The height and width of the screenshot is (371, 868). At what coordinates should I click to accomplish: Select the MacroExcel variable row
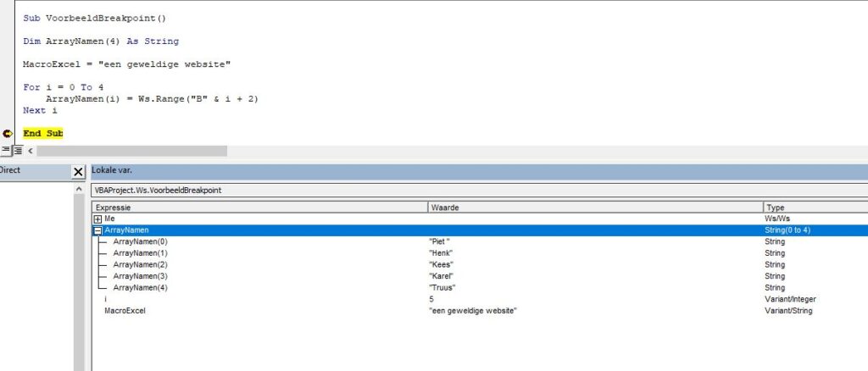pyautogui.click(x=125, y=311)
